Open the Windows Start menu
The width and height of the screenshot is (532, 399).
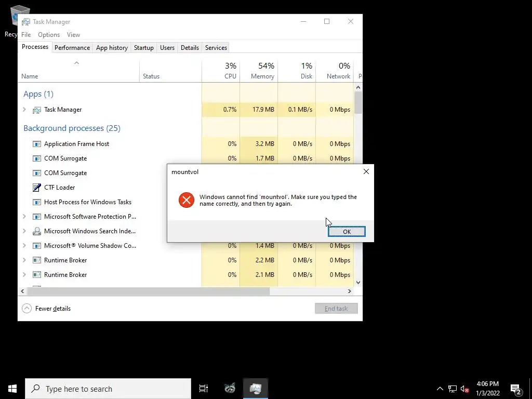point(12,389)
